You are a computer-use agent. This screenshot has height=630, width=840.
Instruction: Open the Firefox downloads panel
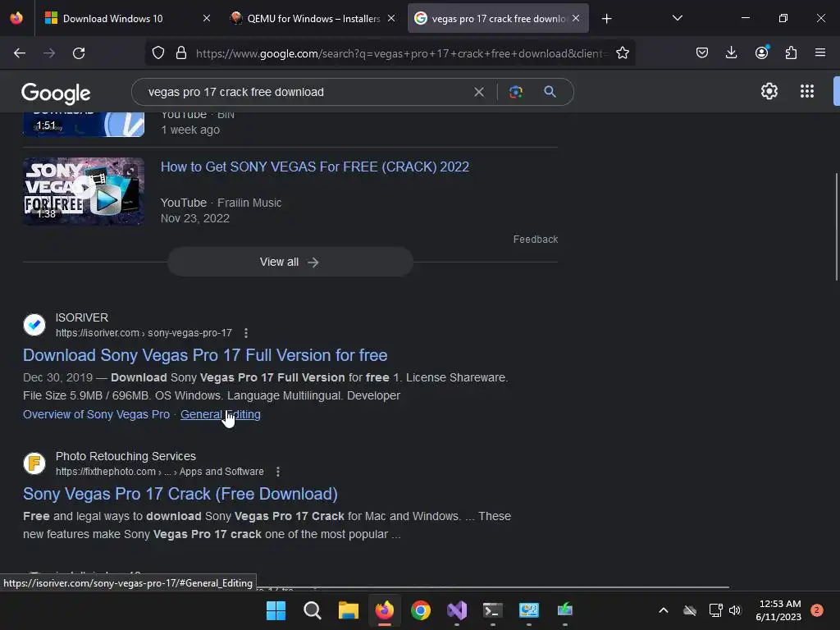(x=731, y=53)
